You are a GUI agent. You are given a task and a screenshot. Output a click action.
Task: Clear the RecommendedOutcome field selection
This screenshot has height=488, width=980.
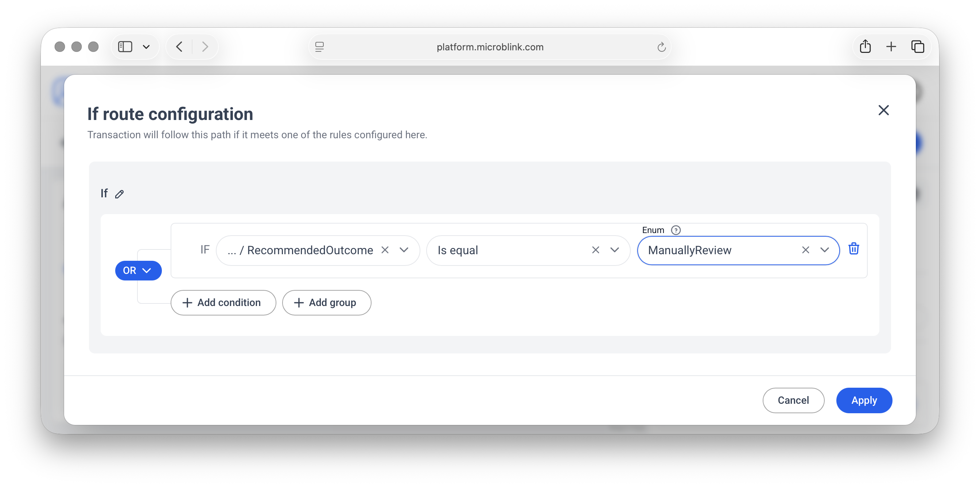tap(385, 250)
